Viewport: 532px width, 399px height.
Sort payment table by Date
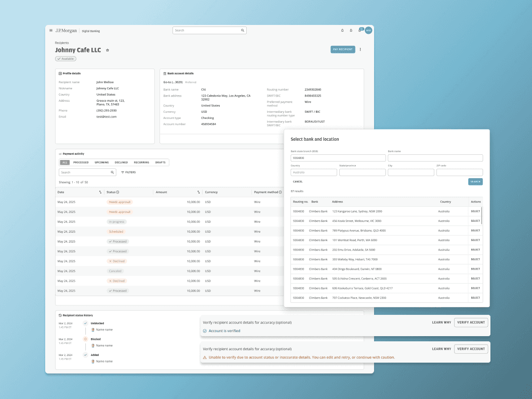(x=100, y=192)
